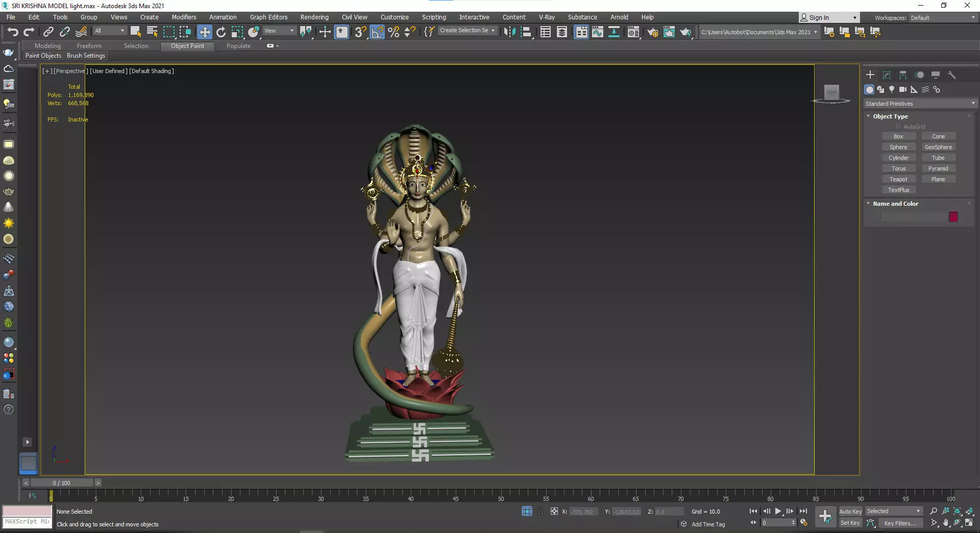The width and height of the screenshot is (980, 533).
Task: Click the object color swatch
Action: [x=953, y=217]
